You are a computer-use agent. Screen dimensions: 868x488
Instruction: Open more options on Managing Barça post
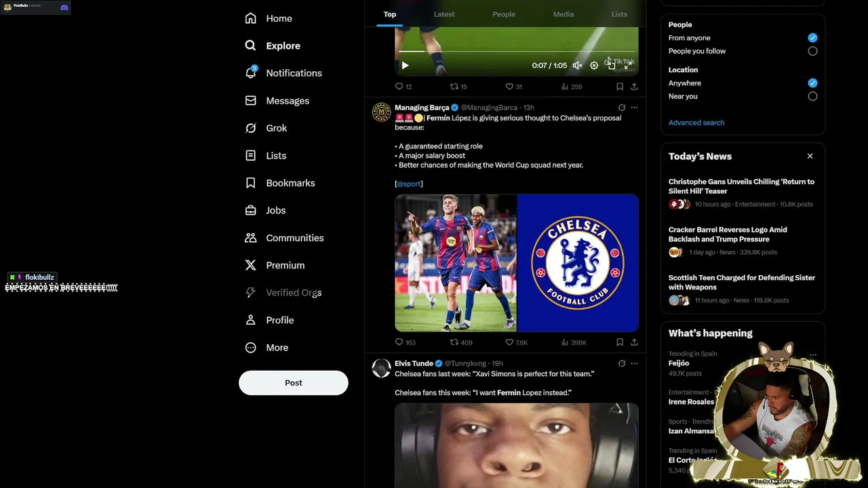[x=634, y=108]
